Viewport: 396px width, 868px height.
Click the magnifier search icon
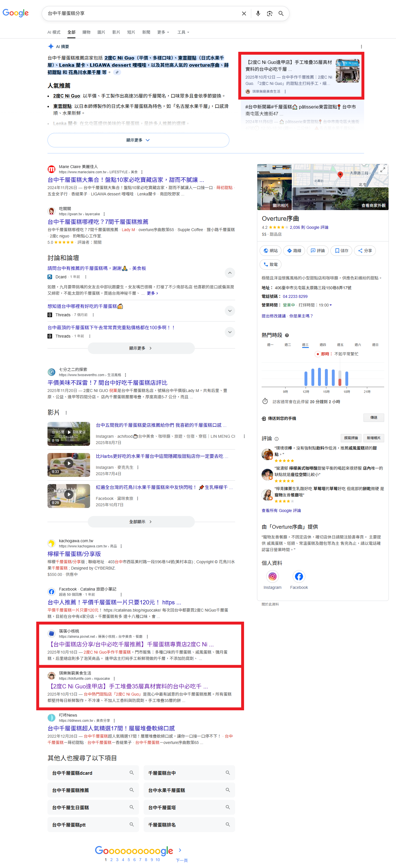pyautogui.click(x=281, y=14)
